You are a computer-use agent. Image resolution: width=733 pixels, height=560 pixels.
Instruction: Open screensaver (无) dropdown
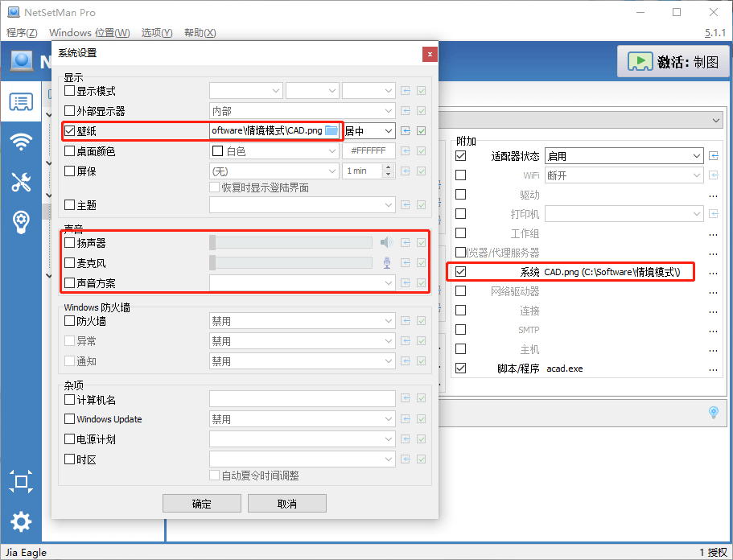pos(274,171)
